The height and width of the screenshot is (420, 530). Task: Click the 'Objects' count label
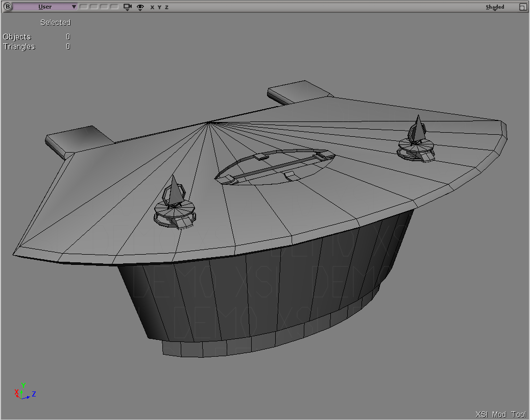pos(17,37)
